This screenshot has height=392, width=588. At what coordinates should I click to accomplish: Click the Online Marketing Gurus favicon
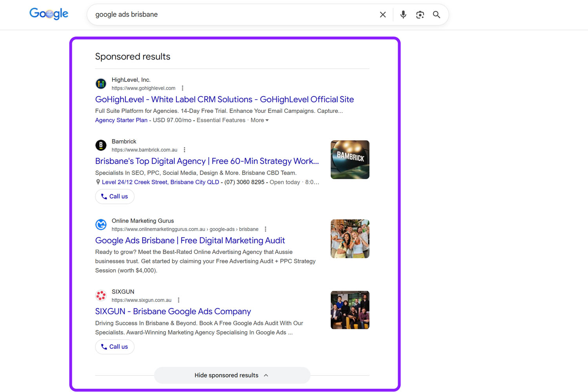point(101,224)
